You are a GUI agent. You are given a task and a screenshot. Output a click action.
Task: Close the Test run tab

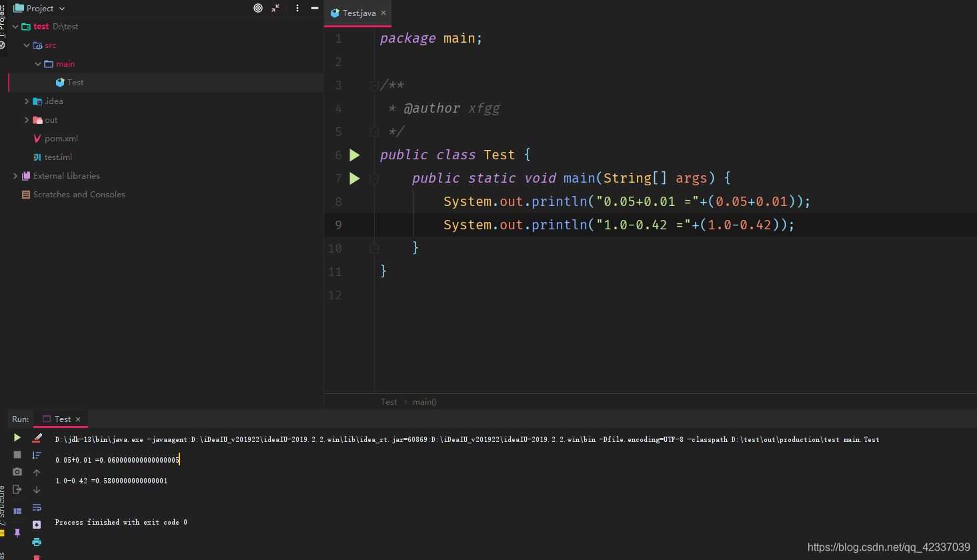78,419
